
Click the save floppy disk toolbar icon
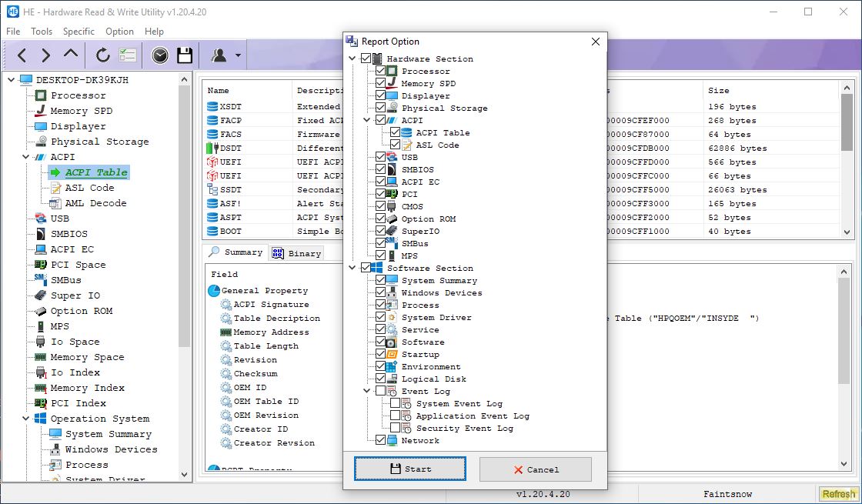tap(185, 55)
